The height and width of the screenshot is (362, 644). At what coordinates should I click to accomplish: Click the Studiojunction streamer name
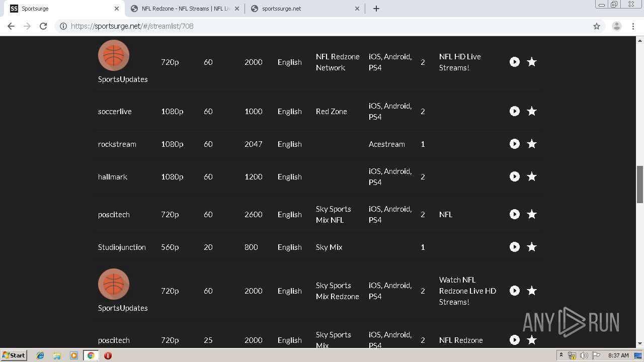coord(122,247)
